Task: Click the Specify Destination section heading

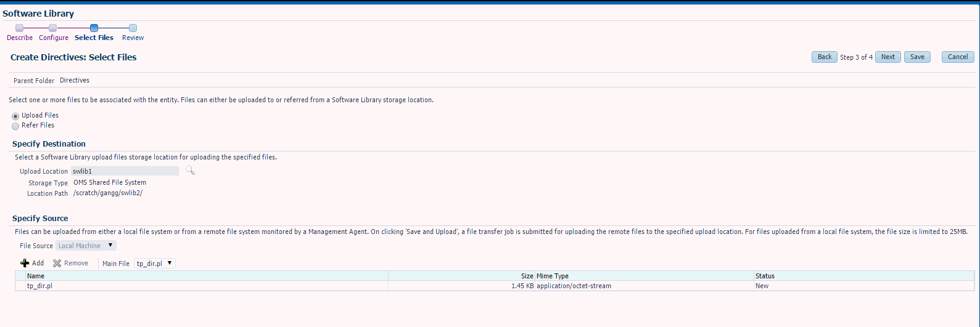Action: tap(49, 144)
